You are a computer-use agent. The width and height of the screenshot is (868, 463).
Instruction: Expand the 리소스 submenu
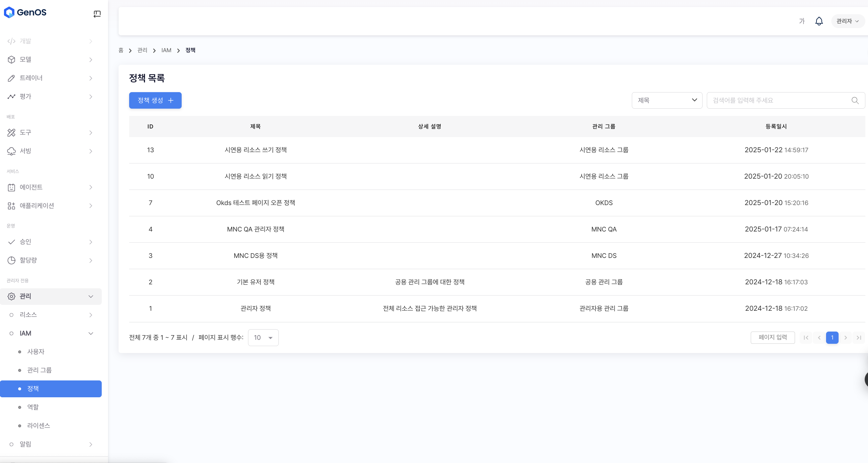[x=90, y=315]
